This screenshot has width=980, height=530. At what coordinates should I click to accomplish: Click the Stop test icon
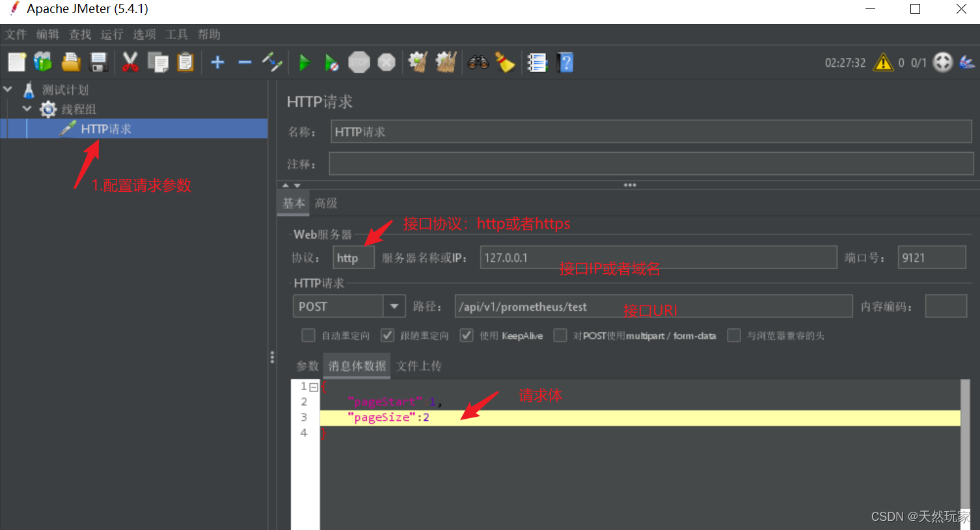(359, 62)
